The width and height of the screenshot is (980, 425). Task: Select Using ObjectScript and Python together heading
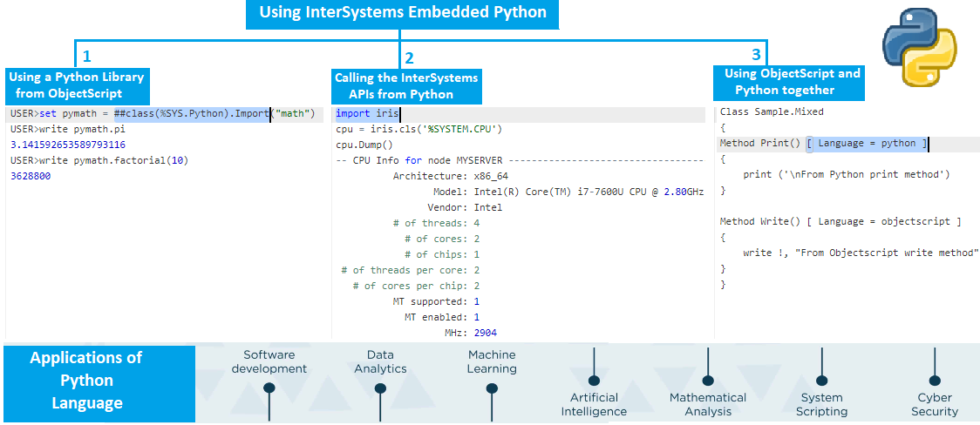point(792,82)
